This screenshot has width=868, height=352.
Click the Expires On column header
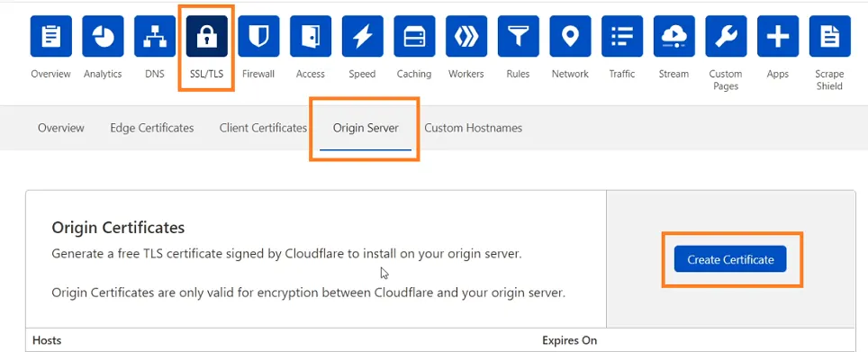(x=570, y=339)
